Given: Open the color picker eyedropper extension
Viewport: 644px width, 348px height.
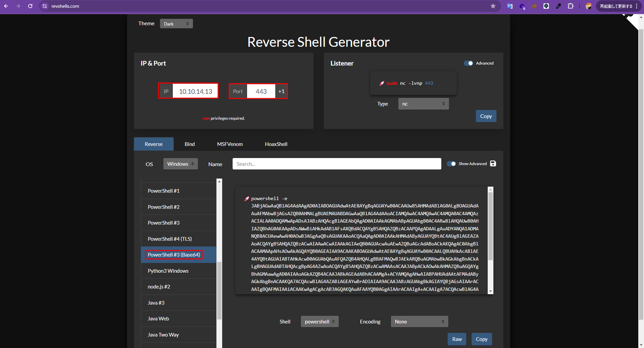Looking at the screenshot, I should [558, 6].
